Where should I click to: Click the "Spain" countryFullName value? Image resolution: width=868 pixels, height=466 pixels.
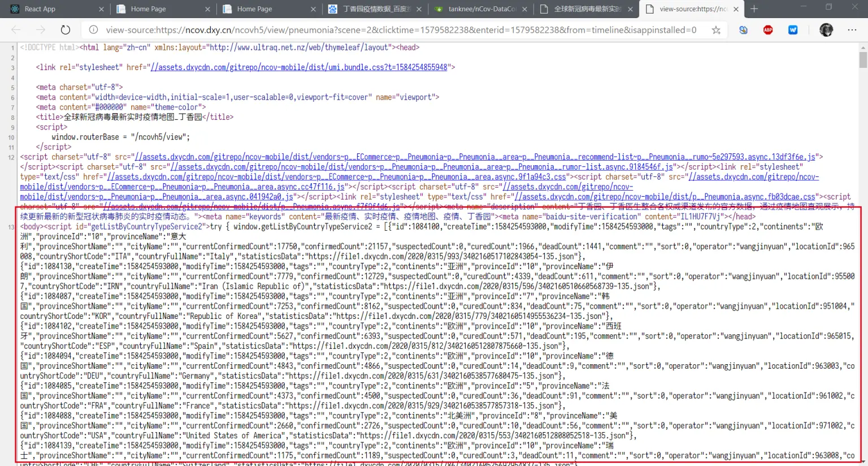tap(201, 346)
